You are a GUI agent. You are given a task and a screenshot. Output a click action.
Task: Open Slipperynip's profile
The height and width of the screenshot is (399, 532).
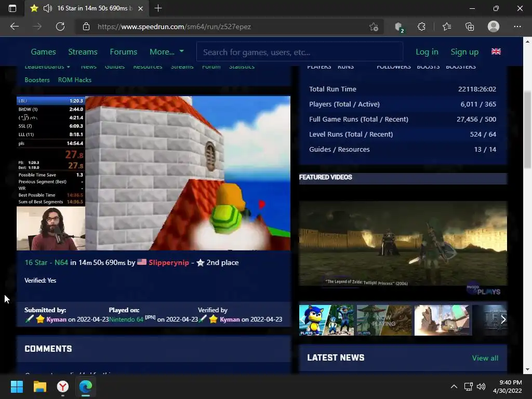coord(169,262)
